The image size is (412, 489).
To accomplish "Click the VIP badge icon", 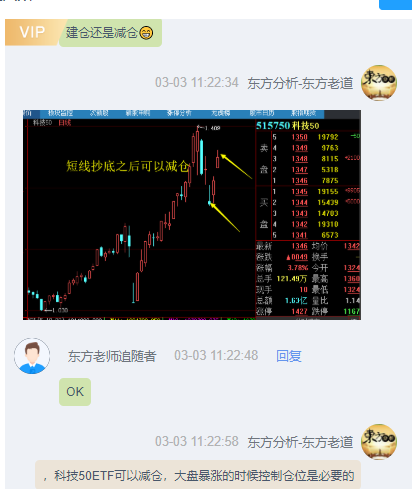I will (x=33, y=32).
